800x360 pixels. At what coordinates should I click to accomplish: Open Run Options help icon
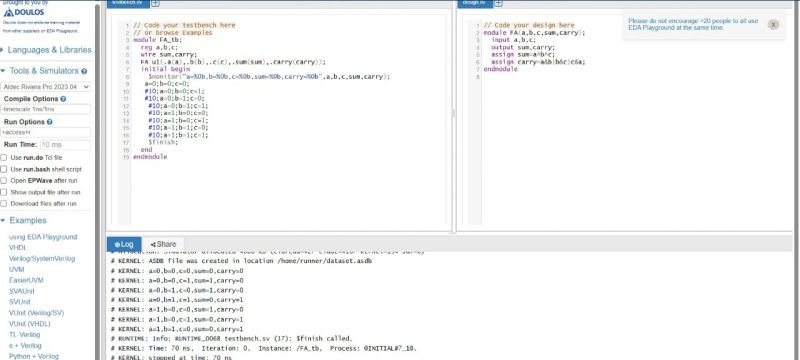(x=49, y=122)
